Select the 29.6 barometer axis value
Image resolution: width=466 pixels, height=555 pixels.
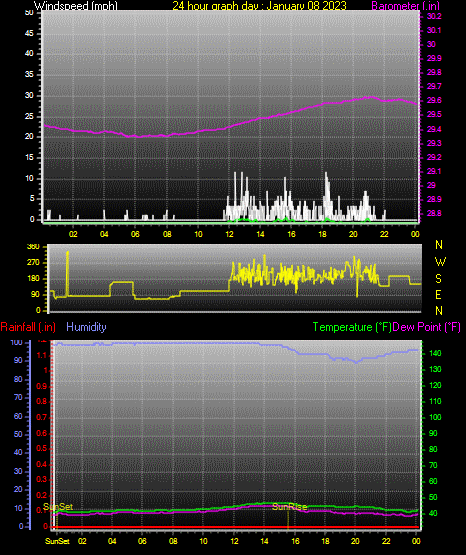tap(434, 101)
